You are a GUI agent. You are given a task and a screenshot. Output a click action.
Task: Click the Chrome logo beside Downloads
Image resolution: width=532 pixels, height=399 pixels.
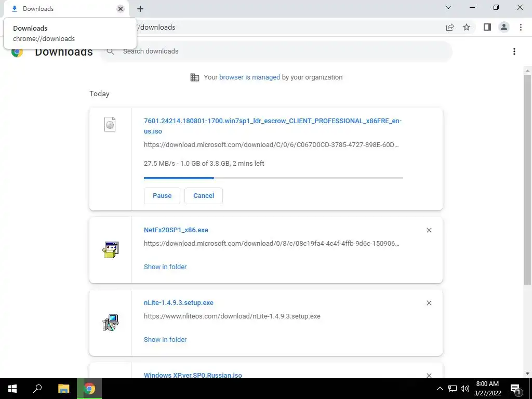(x=17, y=52)
